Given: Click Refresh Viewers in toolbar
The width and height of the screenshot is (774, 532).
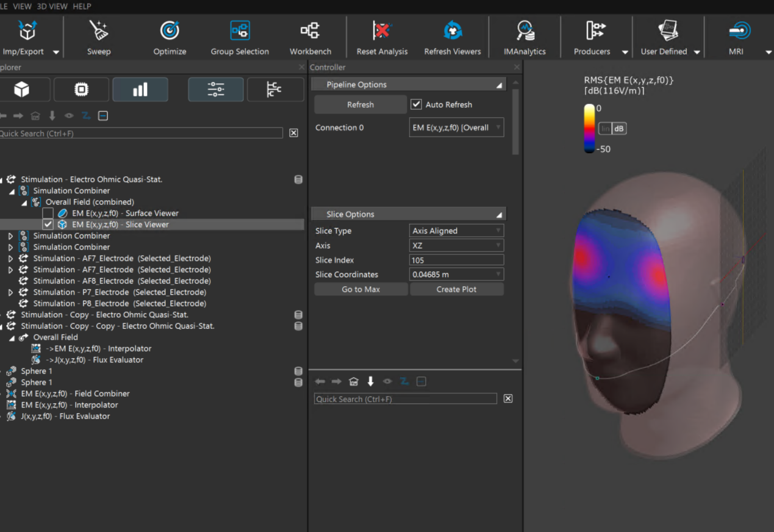Looking at the screenshot, I should [x=453, y=31].
